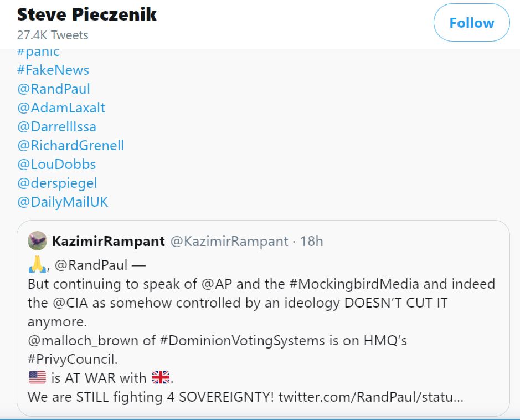Visit the @RandPaul mention at list top
The width and height of the screenshot is (520, 420).
pyautogui.click(x=53, y=89)
